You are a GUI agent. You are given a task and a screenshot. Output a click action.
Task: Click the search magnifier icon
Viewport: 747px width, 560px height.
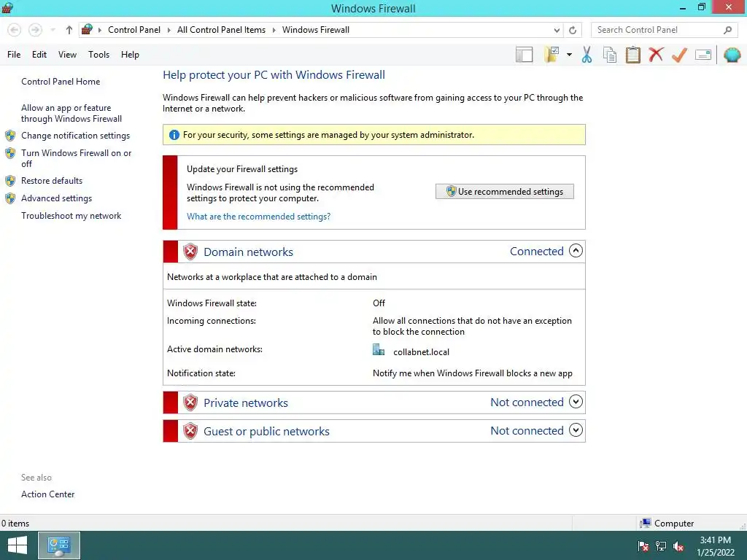tap(727, 30)
